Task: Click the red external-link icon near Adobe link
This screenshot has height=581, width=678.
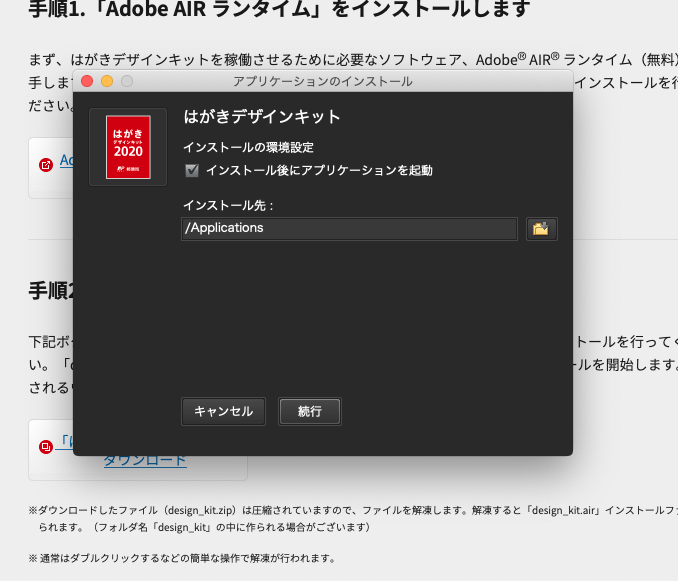Action: 46,165
